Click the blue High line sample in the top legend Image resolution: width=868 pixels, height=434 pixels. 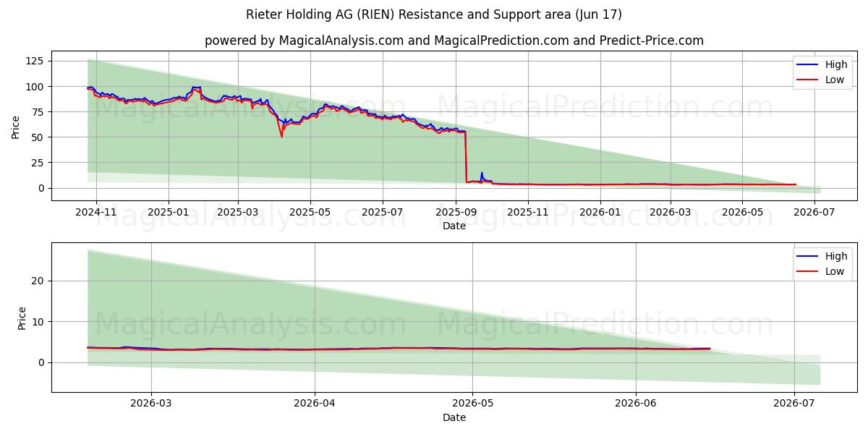click(x=809, y=65)
